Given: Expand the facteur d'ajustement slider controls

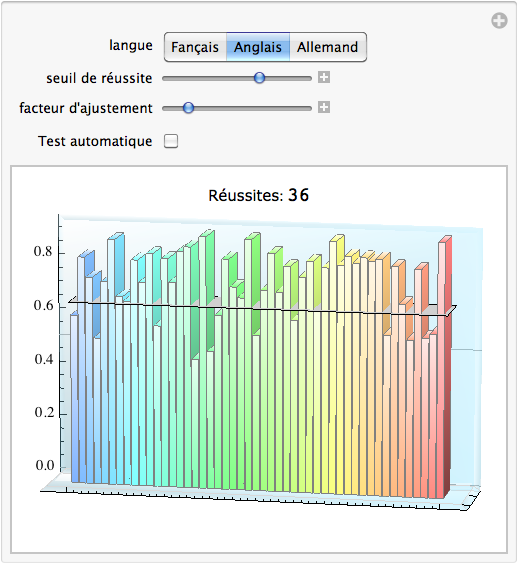Looking at the screenshot, I should [324, 107].
